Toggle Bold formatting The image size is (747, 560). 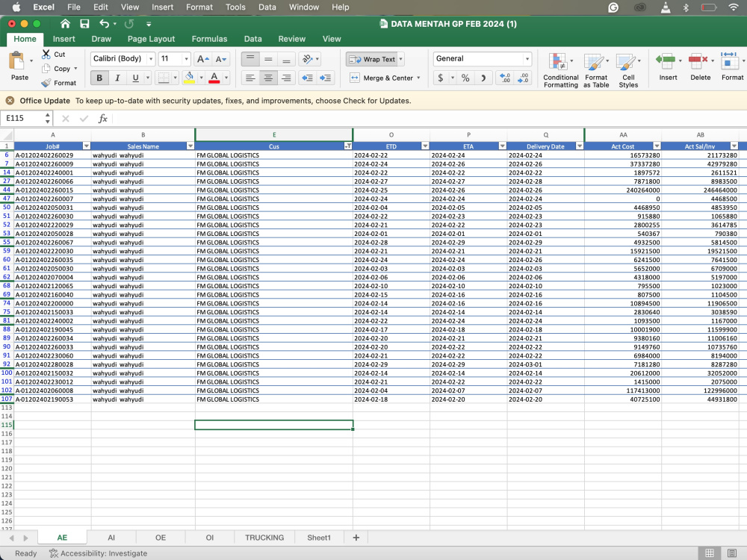(99, 78)
